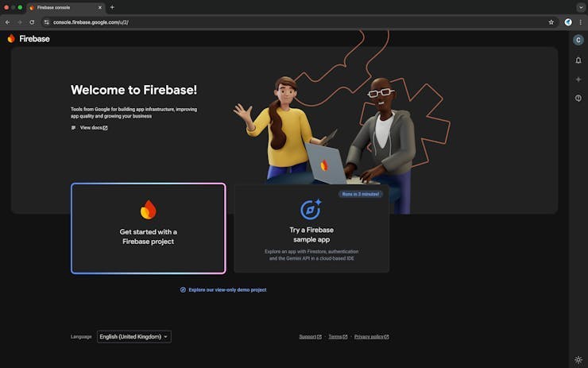588x368 pixels.
Task: Bookmark this page with star icon
Action: [551, 22]
